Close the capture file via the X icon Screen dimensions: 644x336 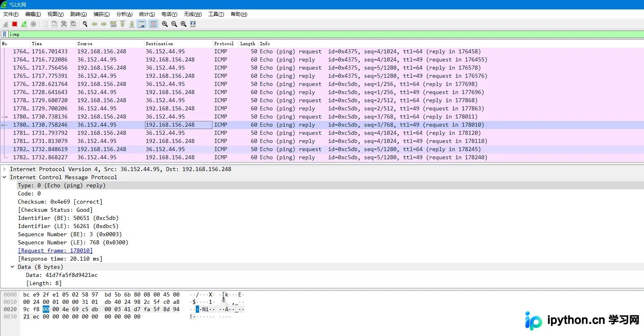point(64,24)
